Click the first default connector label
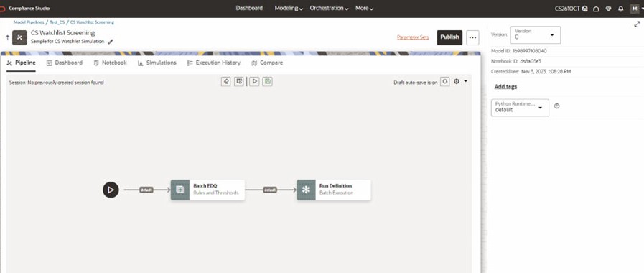Image resolution: width=644 pixels, height=273 pixels. click(x=146, y=190)
